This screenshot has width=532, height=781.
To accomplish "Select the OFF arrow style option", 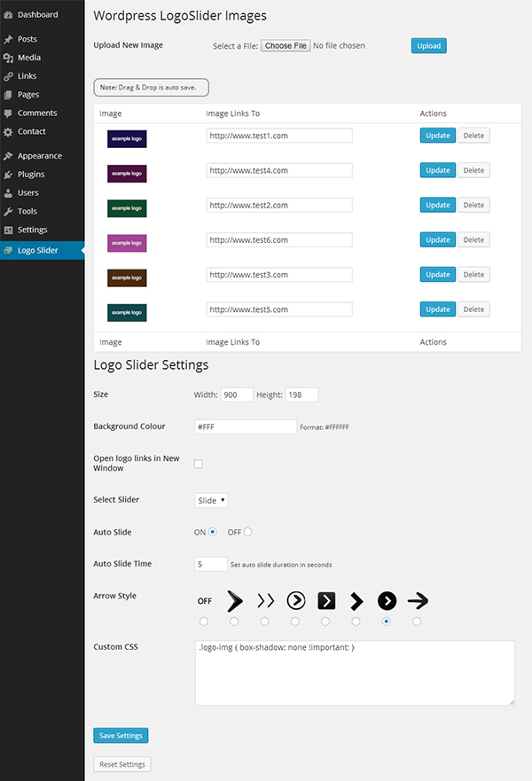I will pyautogui.click(x=204, y=621).
